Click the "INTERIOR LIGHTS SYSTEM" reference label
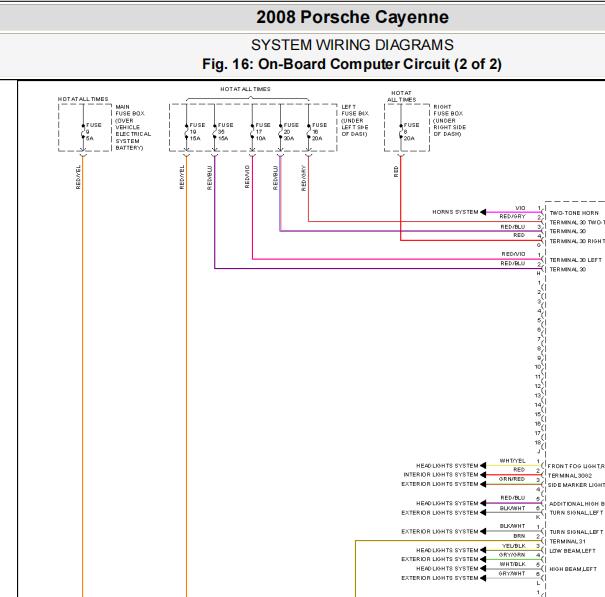Image resolution: width=605 pixels, height=597 pixels. [x=441, y=475]
